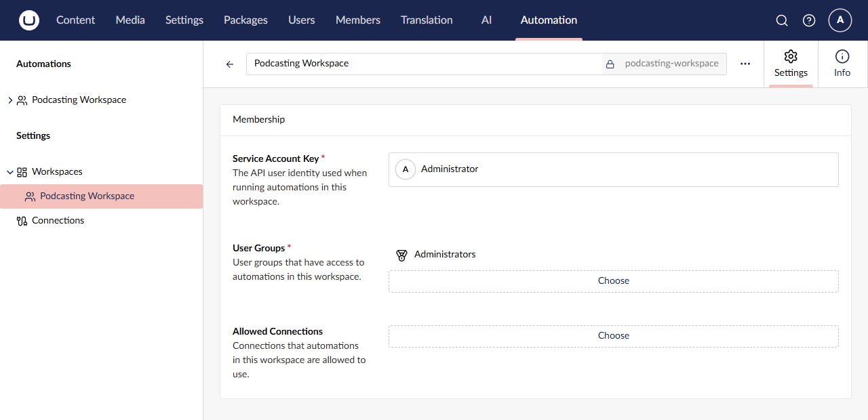The height and width of the screenshot is (420, 868).
Task: Click Choose under User Groups
Action: 614,281
